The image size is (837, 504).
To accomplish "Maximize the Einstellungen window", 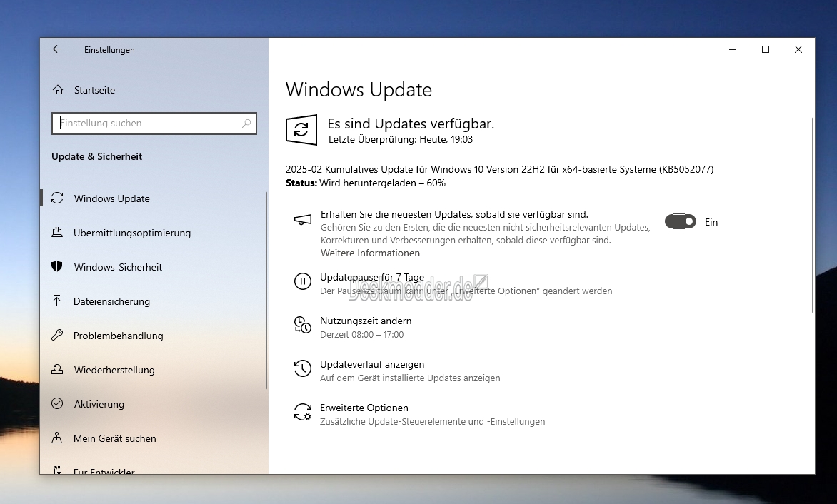I will [x=766, y=49].
